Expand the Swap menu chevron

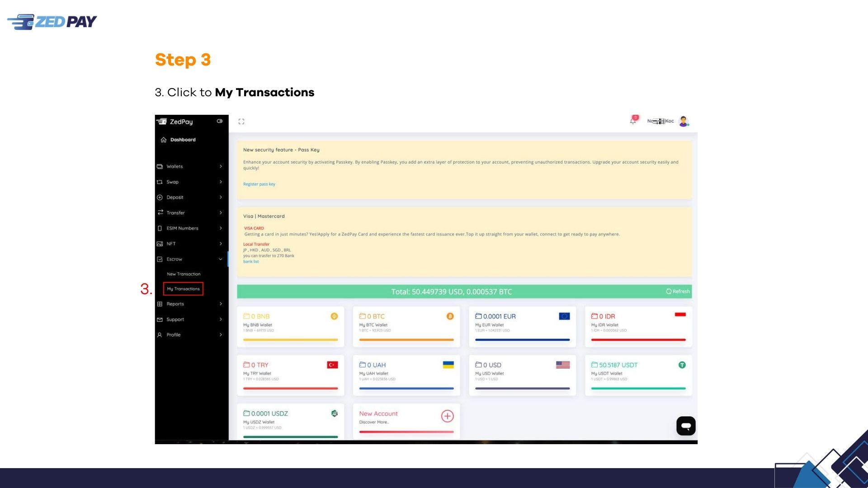pos(221,182)
